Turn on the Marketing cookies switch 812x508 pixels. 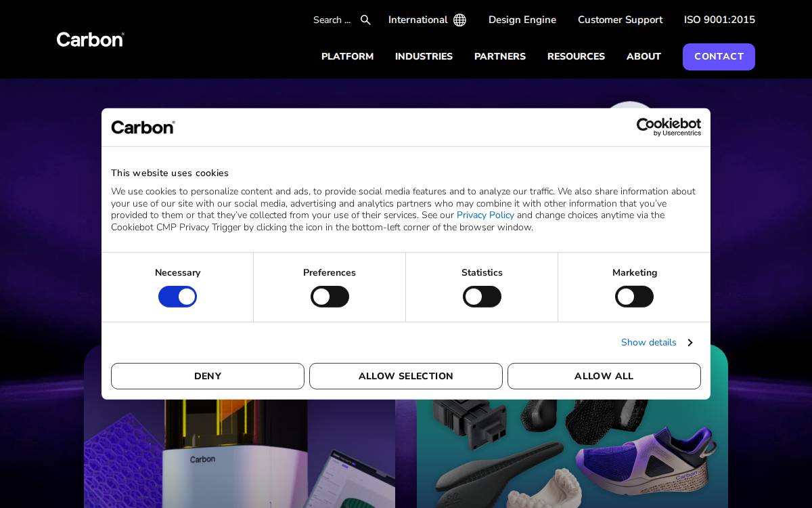click(x=634, y=297)
